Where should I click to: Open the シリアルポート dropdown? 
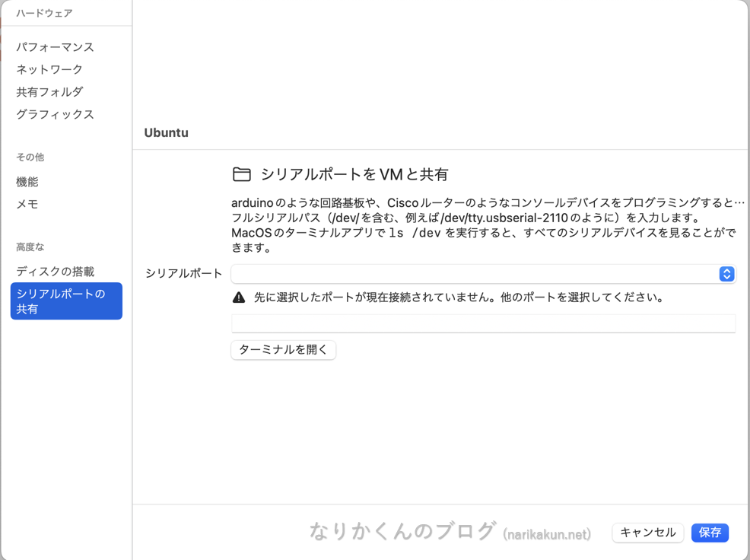pyautogui.click(x=484, y=274)
